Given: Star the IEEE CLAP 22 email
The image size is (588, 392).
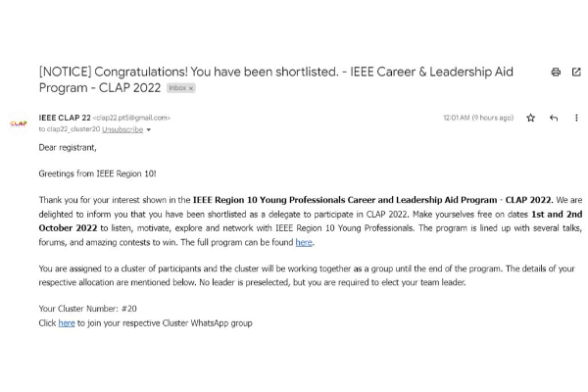Looking at the screenshot, I should pos(530,118).
